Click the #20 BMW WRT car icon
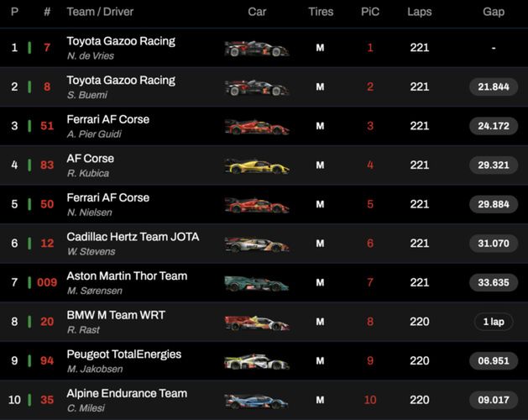The height and width of the screenshot is (420, 528). (256, 323)
